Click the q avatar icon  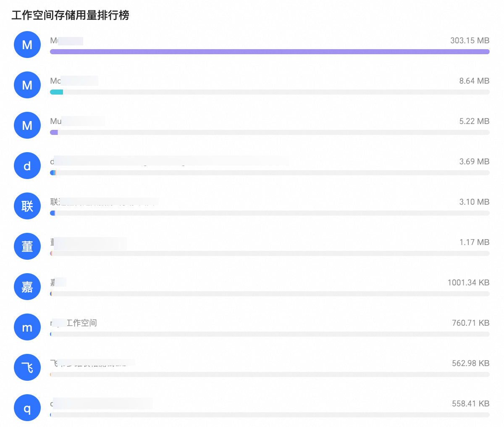click(27, 408)
